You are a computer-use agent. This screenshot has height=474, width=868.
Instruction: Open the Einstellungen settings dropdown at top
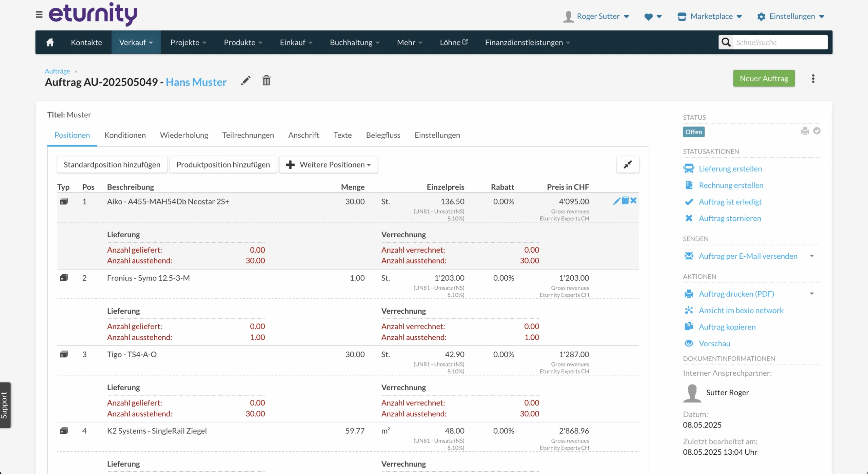pos(791,16)
